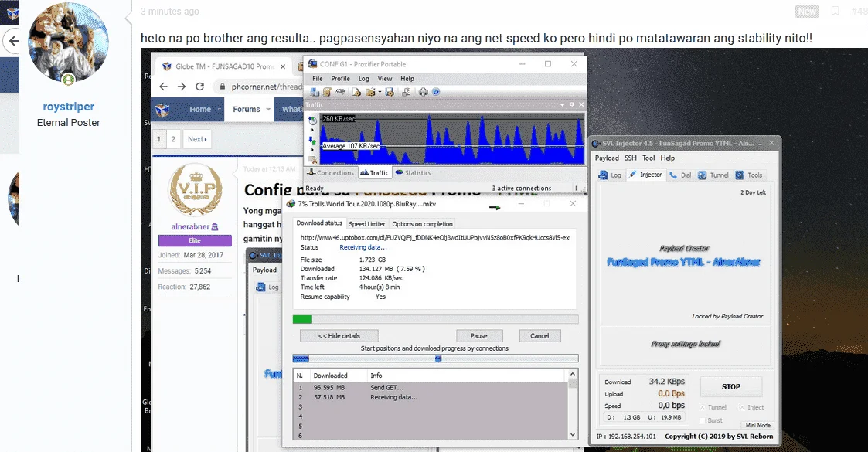The width and height of the screenshot is (868, 452).
Task: Click Proxifier help question-mark icon
Action: [x=436, y=92]
